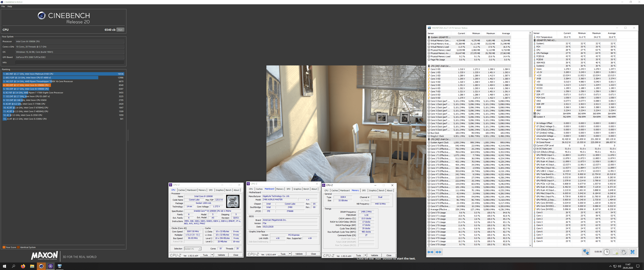
Task: Click Tools button in CPU-Z memory window
Action: (359, 256)
